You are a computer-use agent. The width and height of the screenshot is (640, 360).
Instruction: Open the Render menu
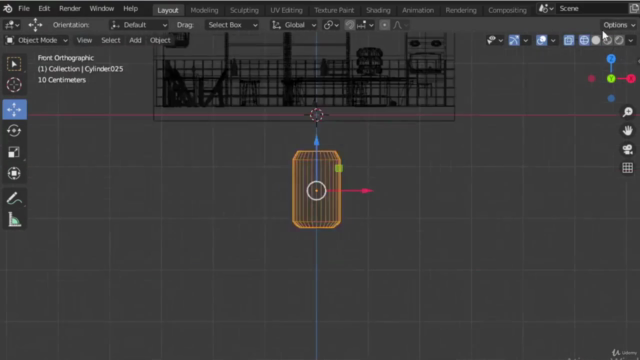tap(70, 9)
